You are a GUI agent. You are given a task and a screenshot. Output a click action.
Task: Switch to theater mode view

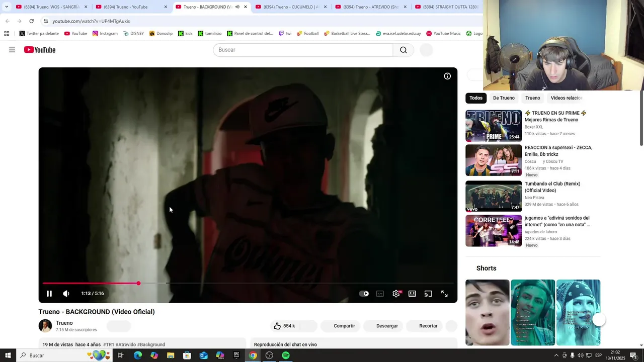412,294
